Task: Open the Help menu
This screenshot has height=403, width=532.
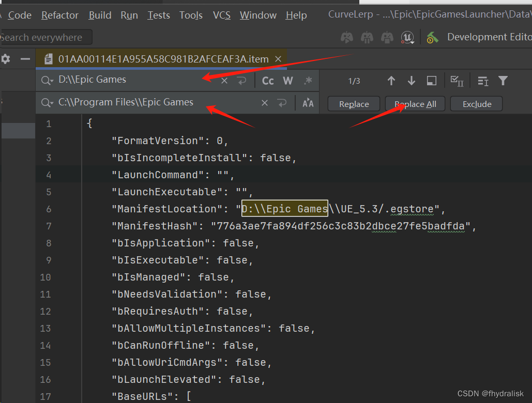Action: (296, 16)
